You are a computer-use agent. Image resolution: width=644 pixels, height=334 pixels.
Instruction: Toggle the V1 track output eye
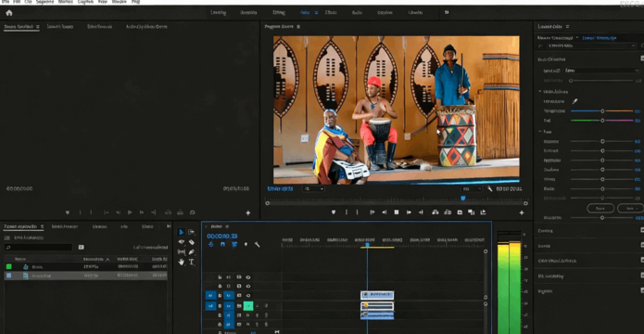pyautogui.click(x=248, y=295)
